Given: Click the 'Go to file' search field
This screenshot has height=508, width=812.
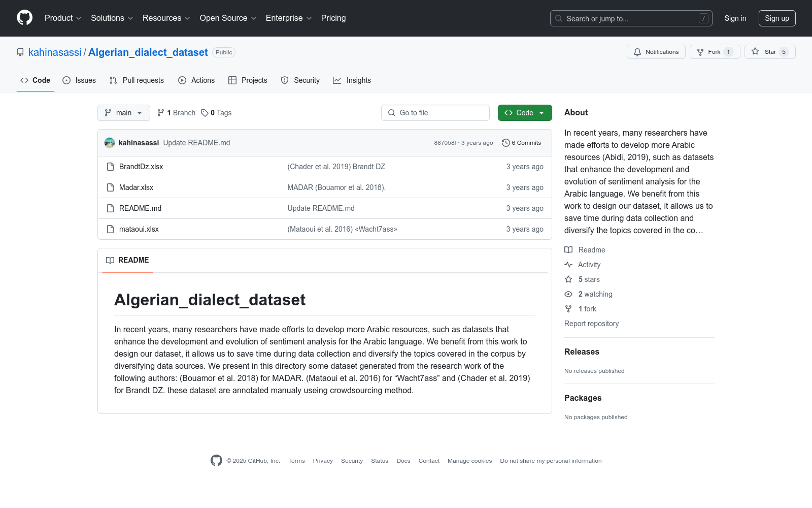Looking at the screenshot, I should (435, 113).
